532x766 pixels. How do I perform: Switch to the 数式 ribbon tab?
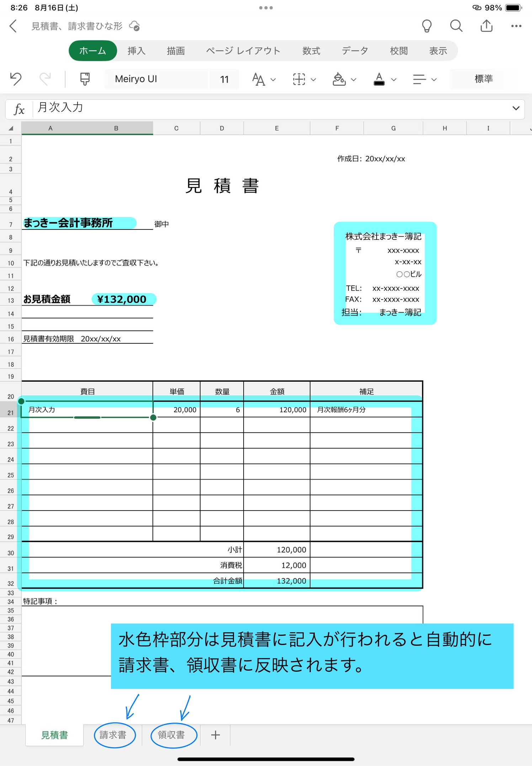click(x=311, y=51)
